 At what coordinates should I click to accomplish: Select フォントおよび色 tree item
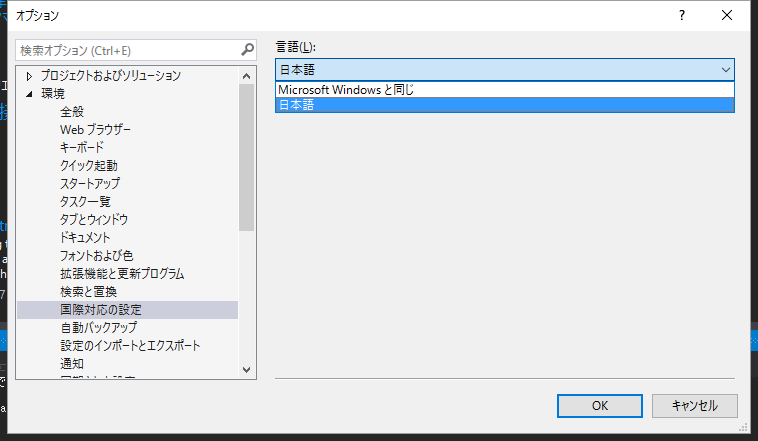(x=97, y=255)
